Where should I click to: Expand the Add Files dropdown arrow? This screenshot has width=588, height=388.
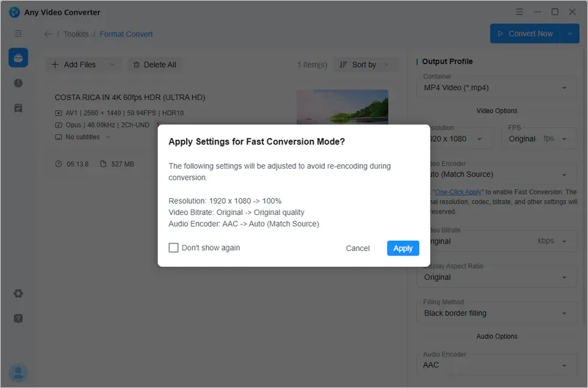click(112, 65)
